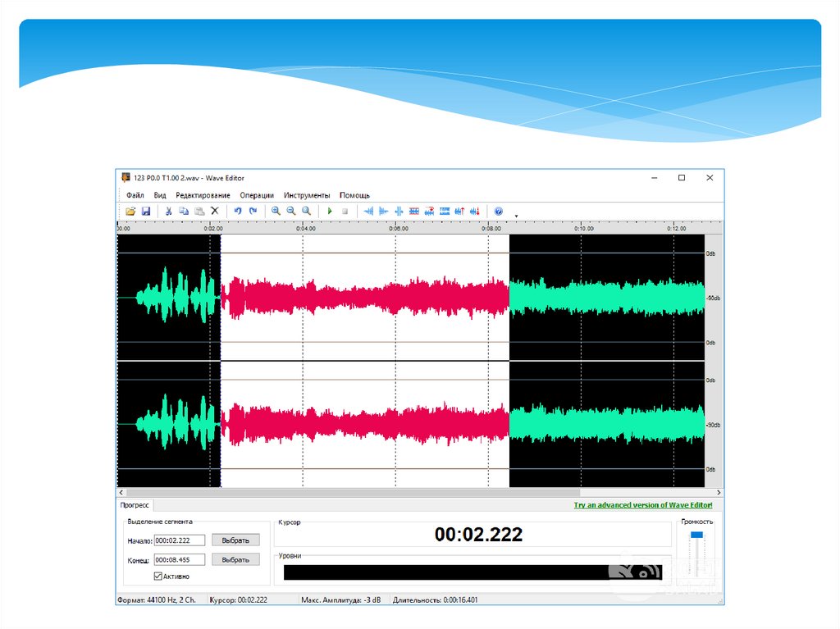Click the Zoom in magnifier
Image resolution: width=840 pixels, height=629 pixels.
point(276,211)
